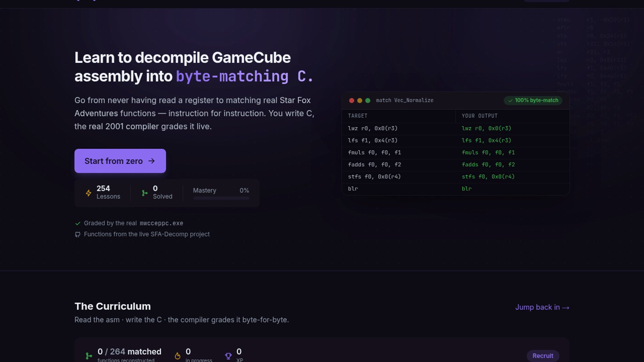Click the 100% byte-match badge
This screenshot has width=644, height=362.
point(533,101)
